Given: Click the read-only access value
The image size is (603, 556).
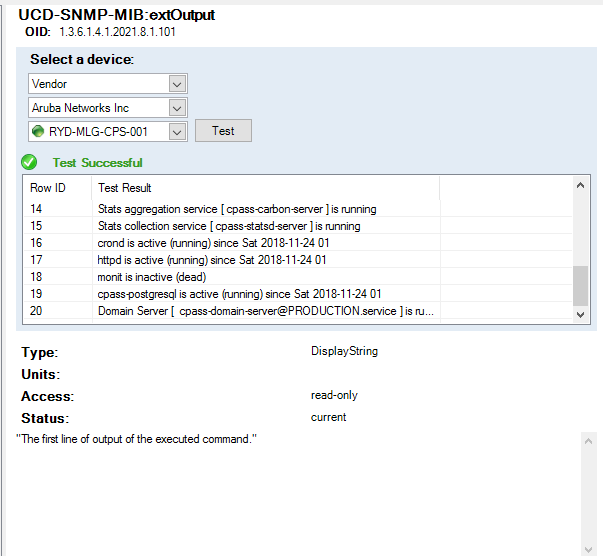Looking at the screenshot, I should click(x=334, y=395).
